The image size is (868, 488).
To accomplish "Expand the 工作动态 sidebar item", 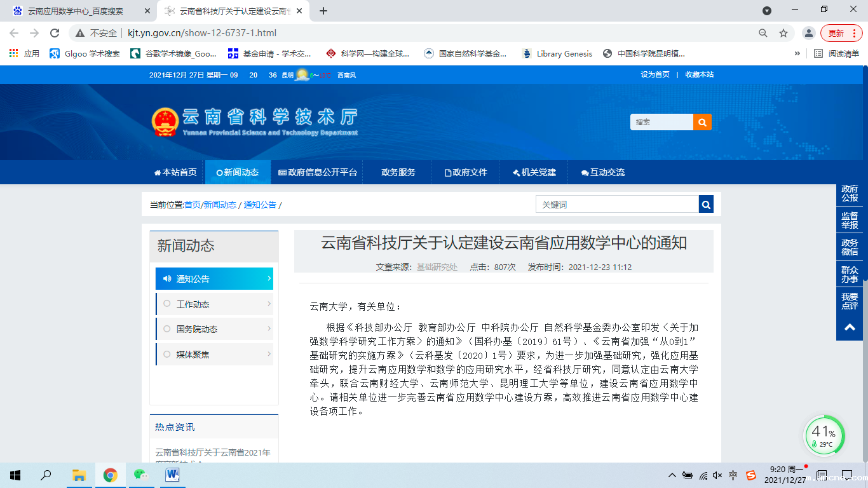I will (x=215, y=304).
